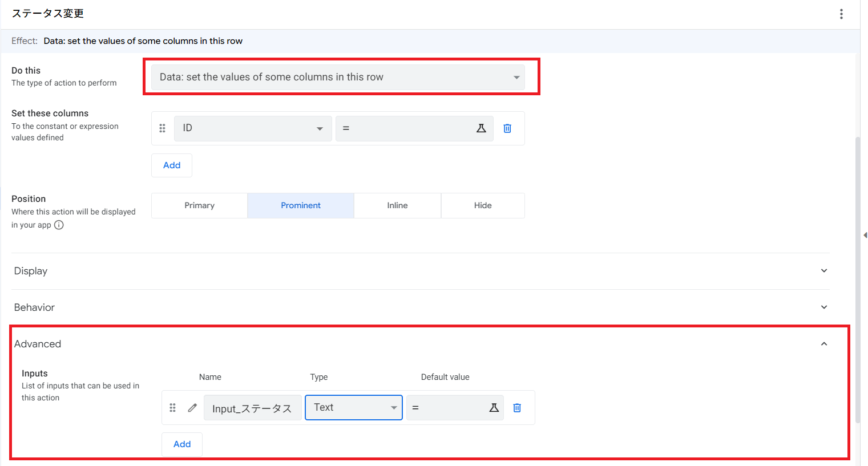This screenshot has width=868, height=466.
Task: Open the Do this action type dropdown
Action: click(x=338, y=78)
